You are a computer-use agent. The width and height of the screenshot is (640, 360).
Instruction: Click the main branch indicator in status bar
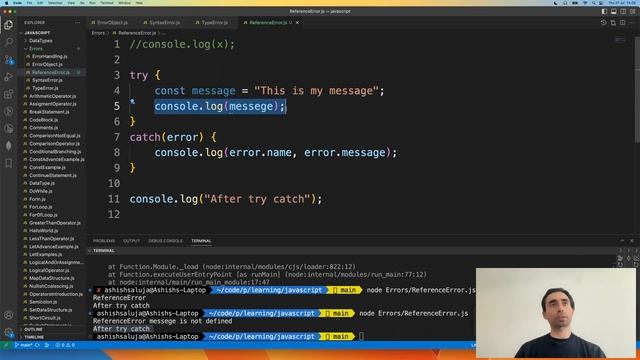coord(23,345)
